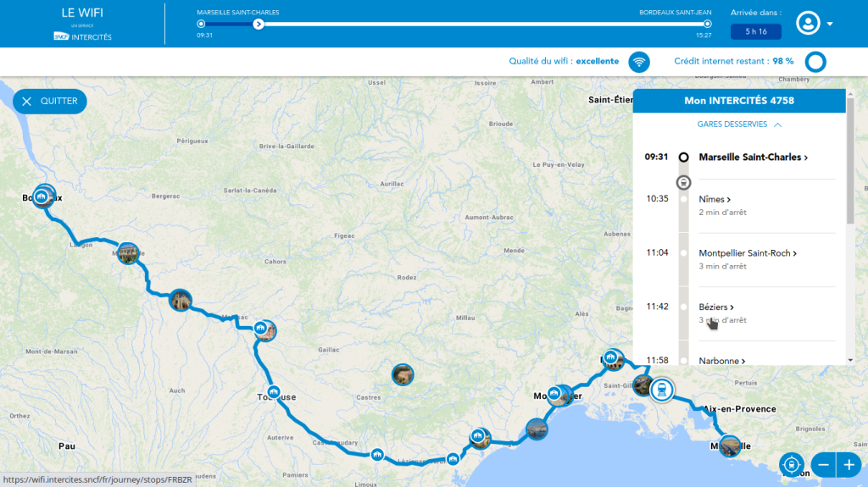Click the train icon on stops timeline

point(684,182)
